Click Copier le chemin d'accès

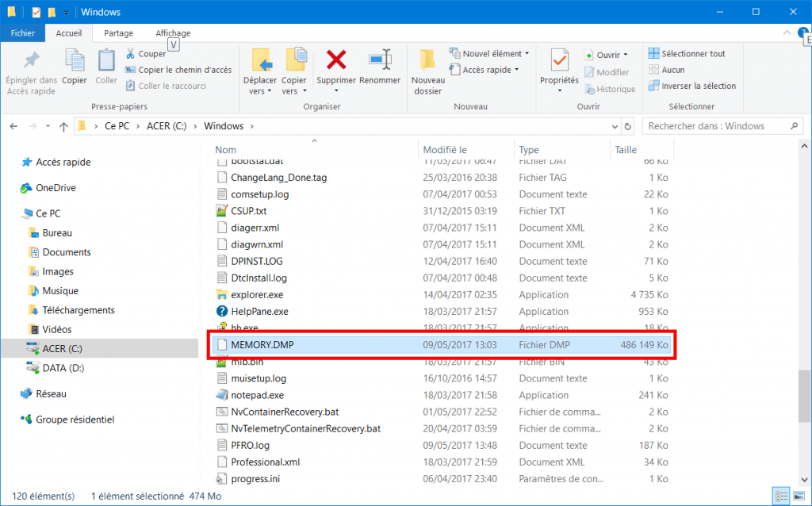click(x=178, y=70)
